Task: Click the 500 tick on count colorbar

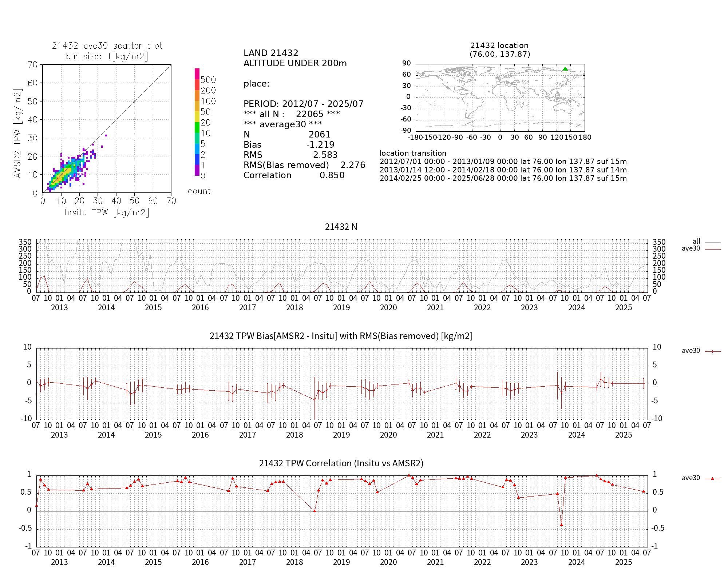Action: [208, 80]
